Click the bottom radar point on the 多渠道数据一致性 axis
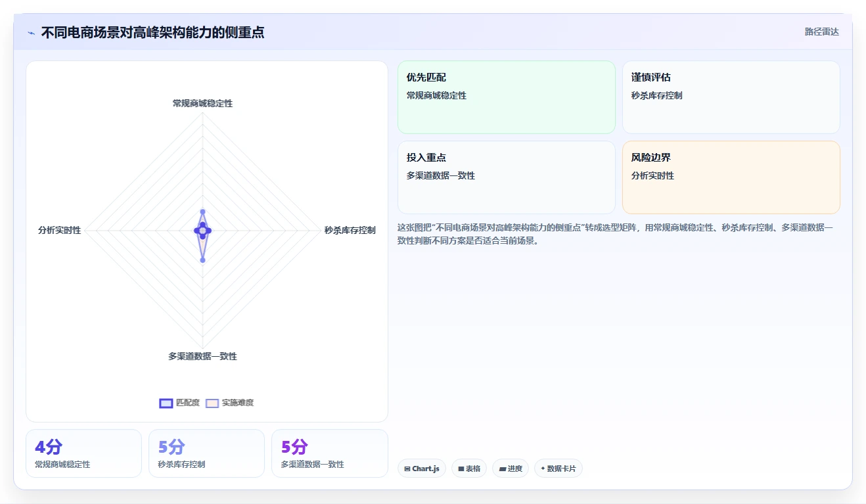Screen dimensions: 866x504 (x=202, y=260)
